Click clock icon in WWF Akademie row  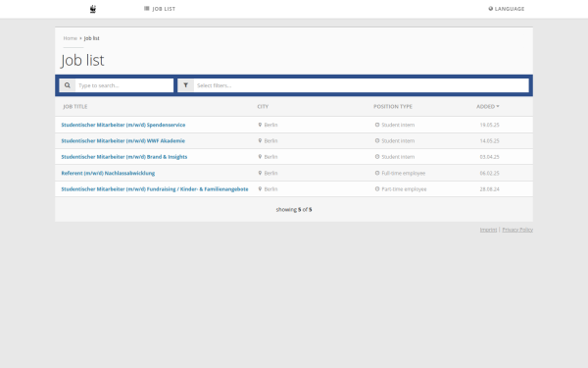[377, 140]
